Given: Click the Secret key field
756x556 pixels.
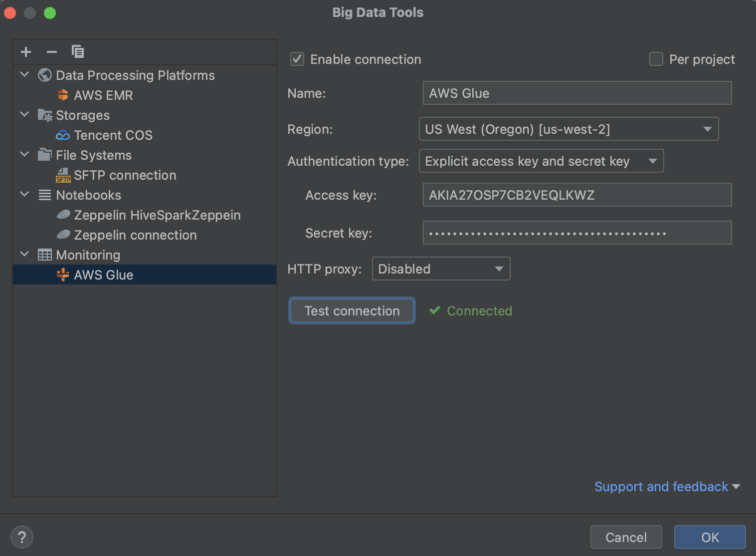Looking at the screenshot, I should pyautogui.click(x=576, y=233).
